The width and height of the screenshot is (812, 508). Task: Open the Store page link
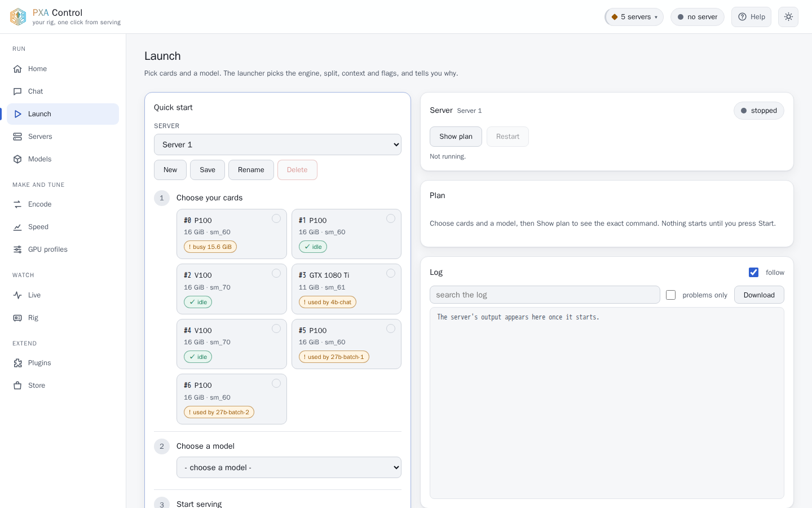[x=63, y=386]
